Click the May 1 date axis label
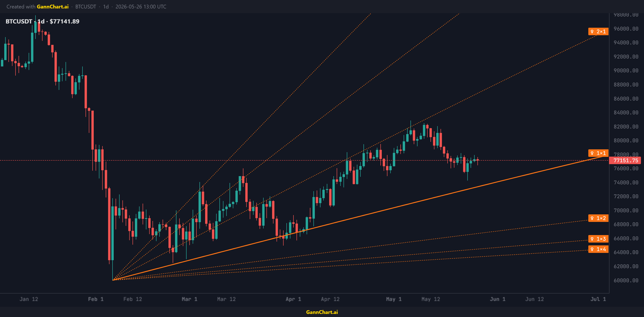 (394, 299)
